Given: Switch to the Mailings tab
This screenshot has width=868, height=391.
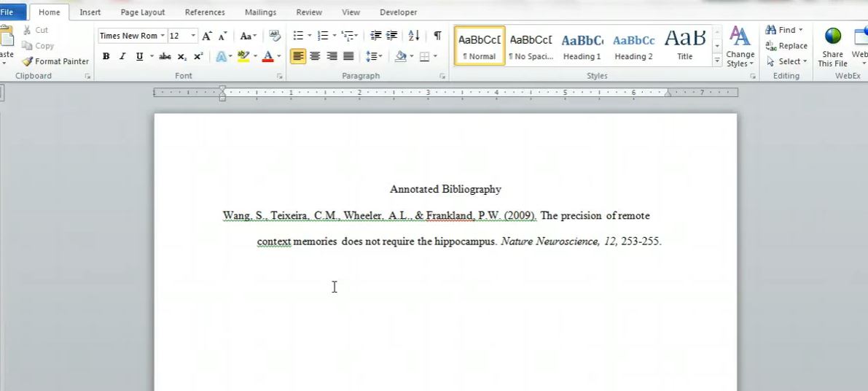Looking at the screenshot, I should (261, 12).
